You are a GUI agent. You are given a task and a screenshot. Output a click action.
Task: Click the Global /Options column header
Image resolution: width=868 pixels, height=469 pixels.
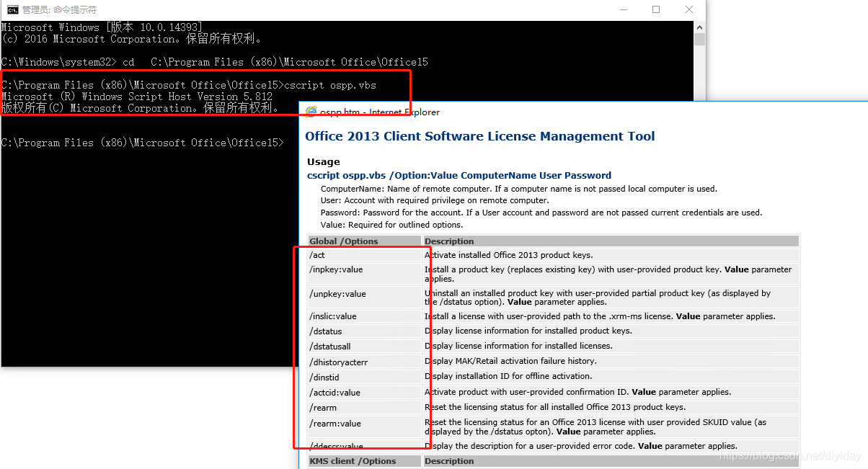364,241
